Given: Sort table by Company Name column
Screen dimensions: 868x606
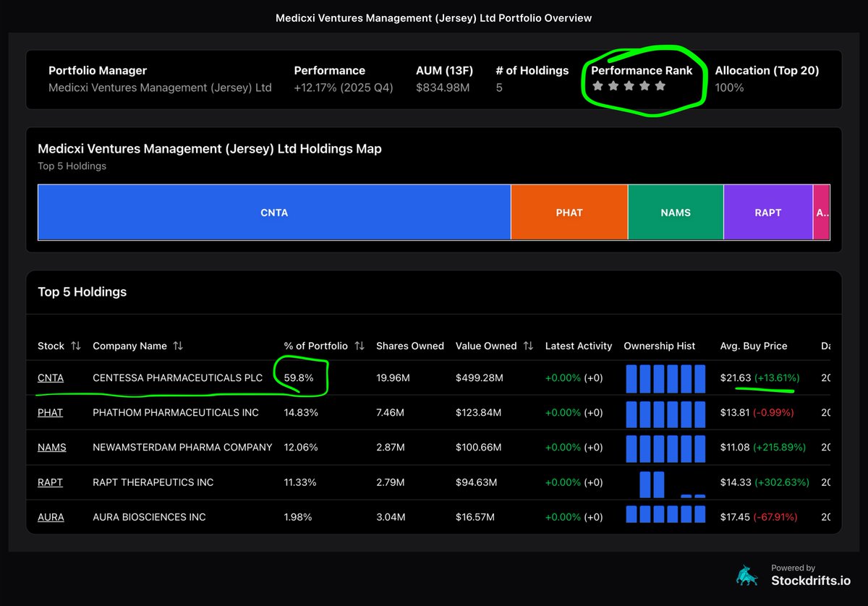Looking at the screenshot, I should pyautogui.click(x=137, y=346).
